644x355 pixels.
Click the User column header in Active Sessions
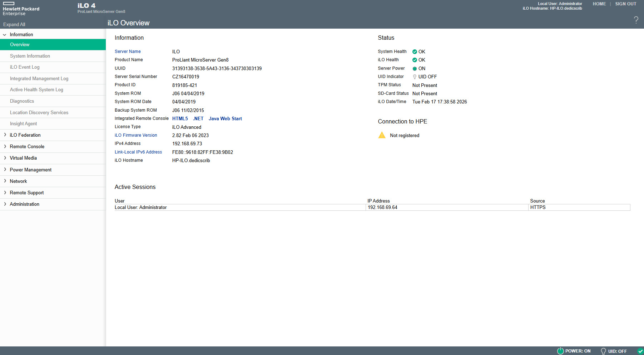click(x=120, y=201)
